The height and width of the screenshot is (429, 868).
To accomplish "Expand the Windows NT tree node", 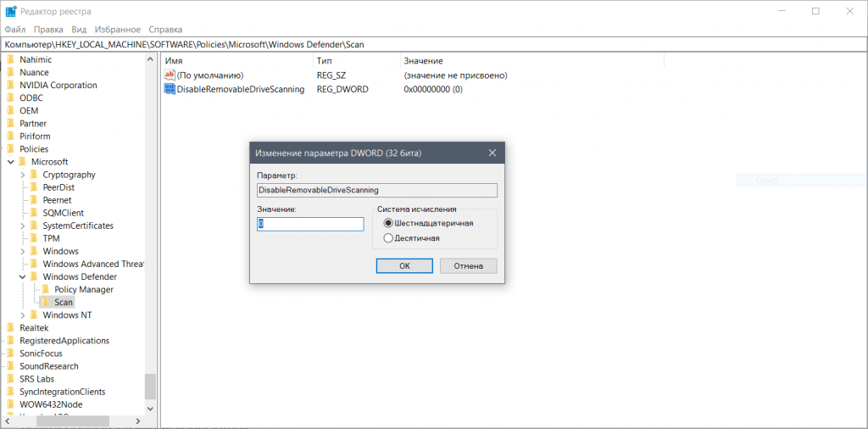I will click(x=22, y=315).
